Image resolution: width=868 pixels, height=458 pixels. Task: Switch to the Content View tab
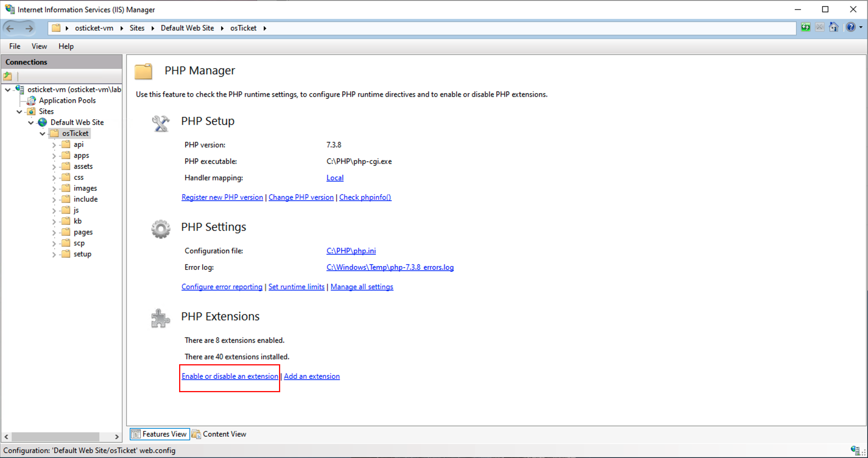click(x=219, y=434)
